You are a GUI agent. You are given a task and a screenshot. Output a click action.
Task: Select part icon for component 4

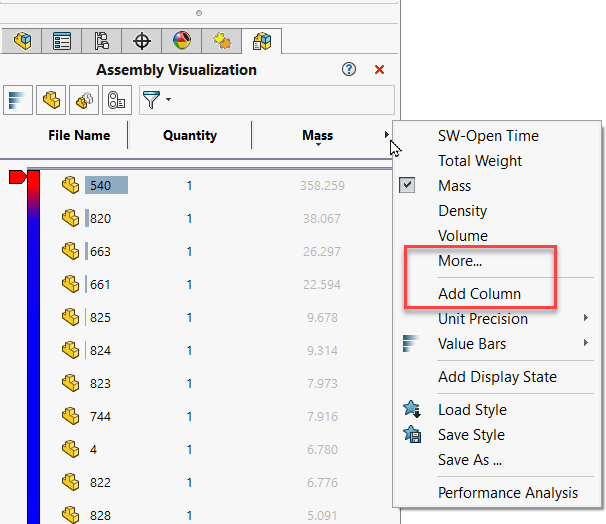pos(70,449)
